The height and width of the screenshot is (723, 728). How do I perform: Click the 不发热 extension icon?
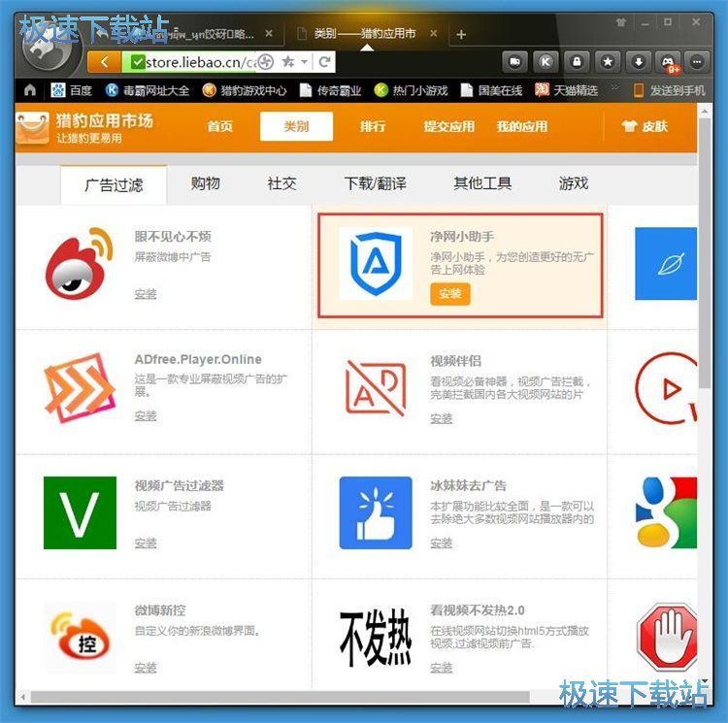pyautogui.click(x=376, y=638)
